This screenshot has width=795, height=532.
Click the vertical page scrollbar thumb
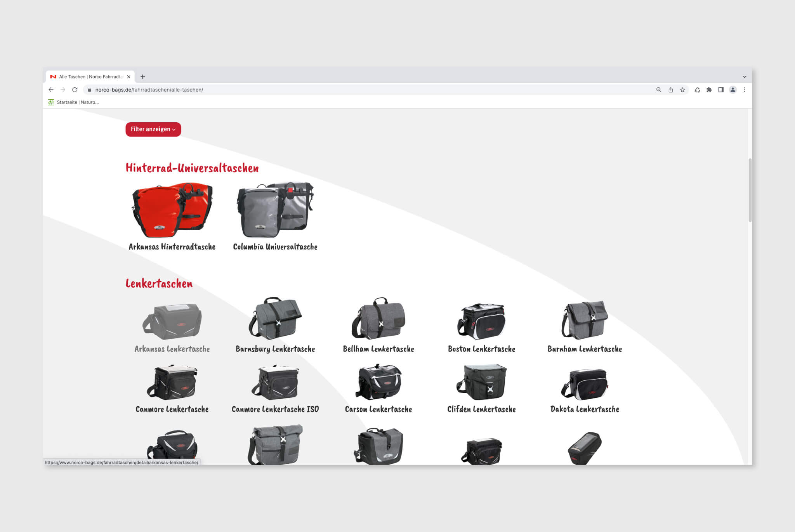pos(750,190)
